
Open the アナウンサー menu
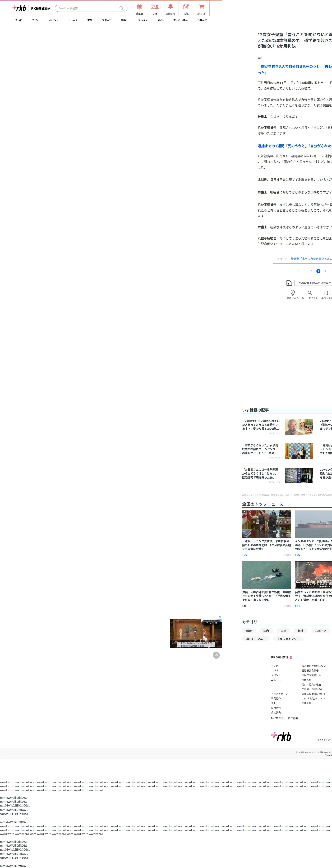181,21
